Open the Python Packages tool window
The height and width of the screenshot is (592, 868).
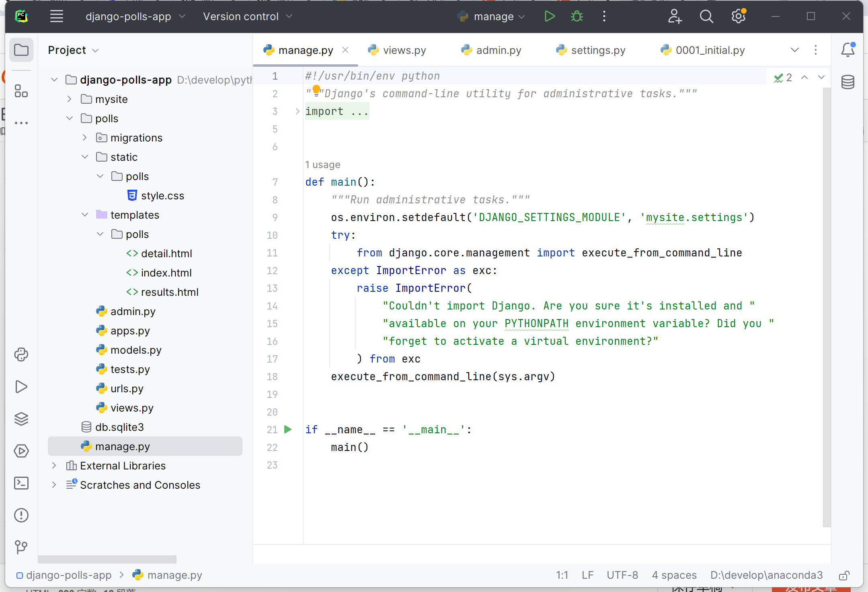pos(21,419)
